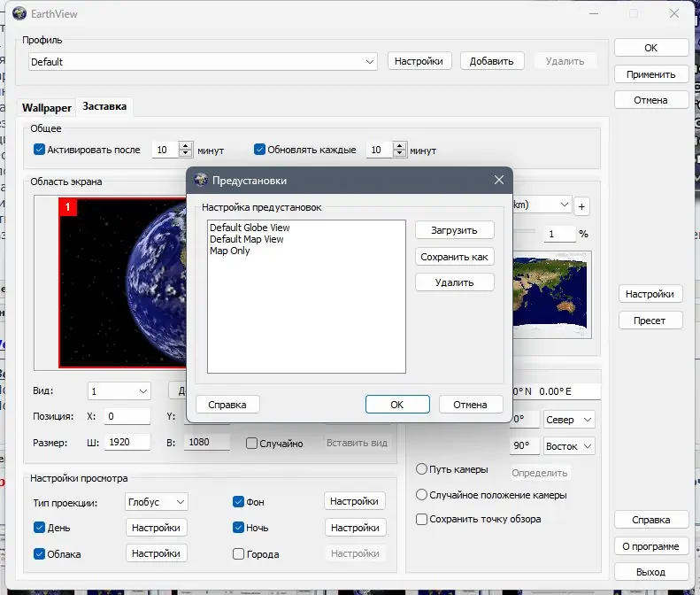Uncheck the Облака checkbox
The width and height of the screenshot is (700, 595).
(39, 554)
